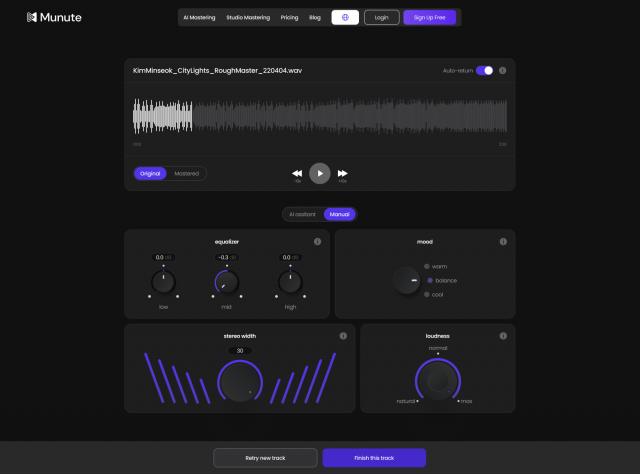Viewport: 640px width, 474px height.
Task: Click the stereo width info icon
Action: (x=342, y=336)
